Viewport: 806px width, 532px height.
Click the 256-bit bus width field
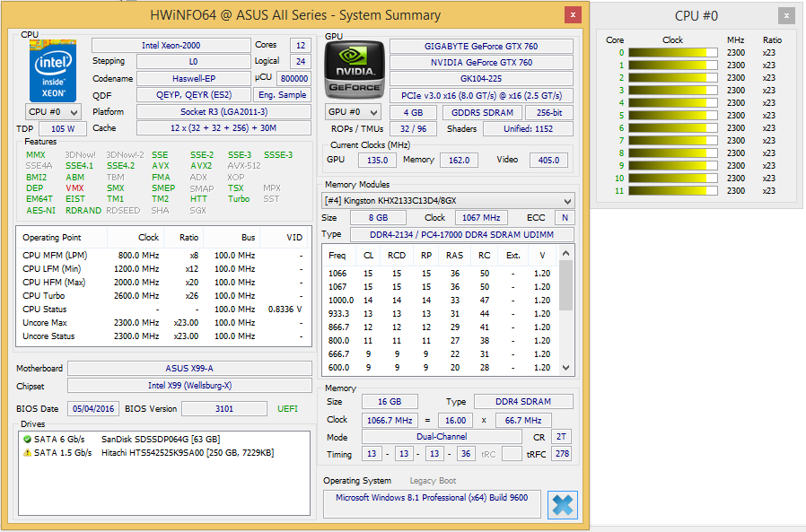click(549, 112)
